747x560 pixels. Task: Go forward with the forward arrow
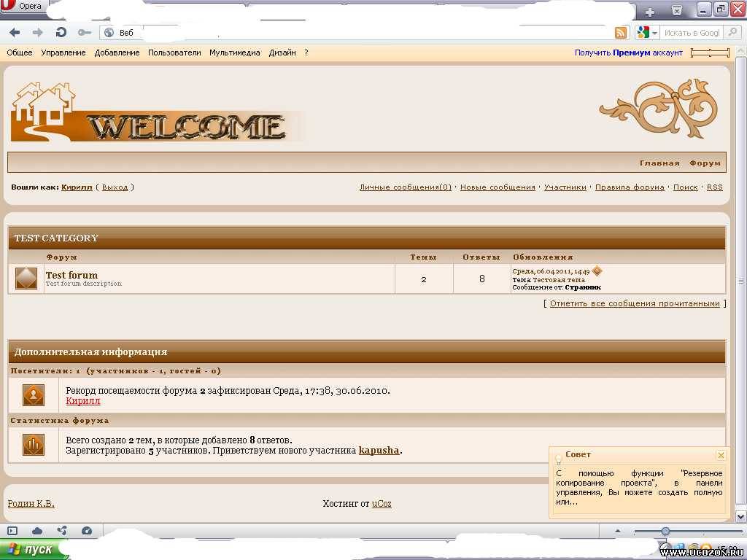click(x=38, y=32)
